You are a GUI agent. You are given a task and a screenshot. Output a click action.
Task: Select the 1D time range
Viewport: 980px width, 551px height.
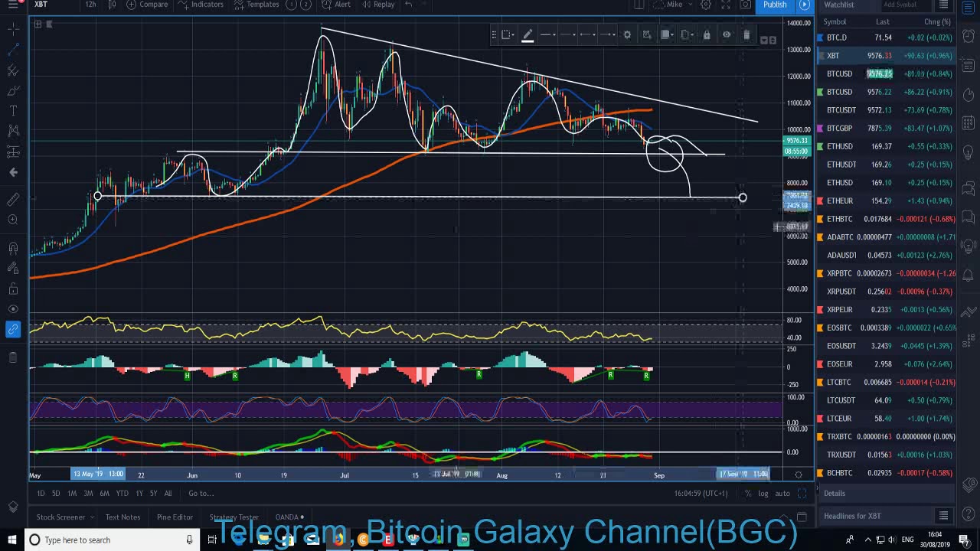(x=41, y=493)
